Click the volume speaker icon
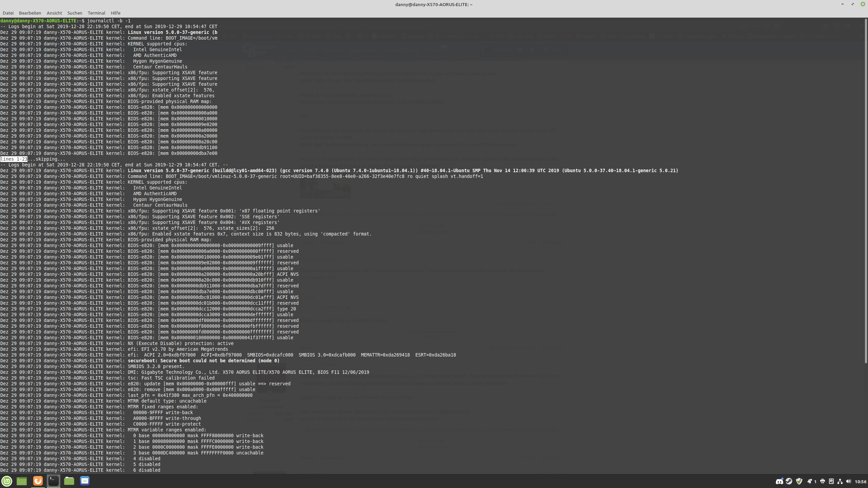The image size is (868, 488). [848, 481]
